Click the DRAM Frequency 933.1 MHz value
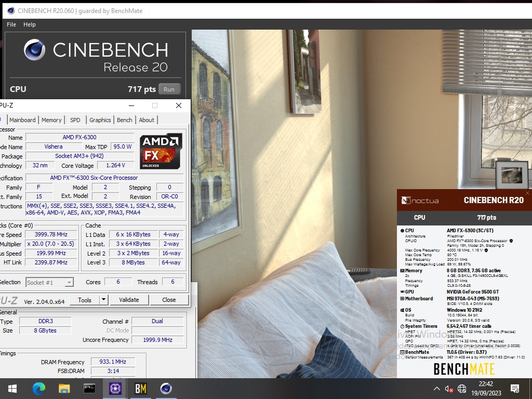The width and height of the screenshot is (532, 399). (113, 362)
